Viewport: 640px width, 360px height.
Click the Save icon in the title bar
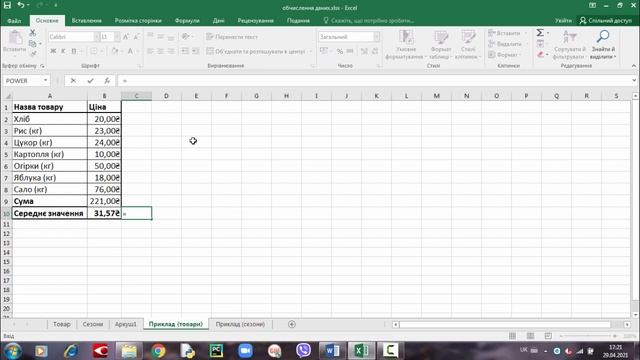tap(7, 5)
